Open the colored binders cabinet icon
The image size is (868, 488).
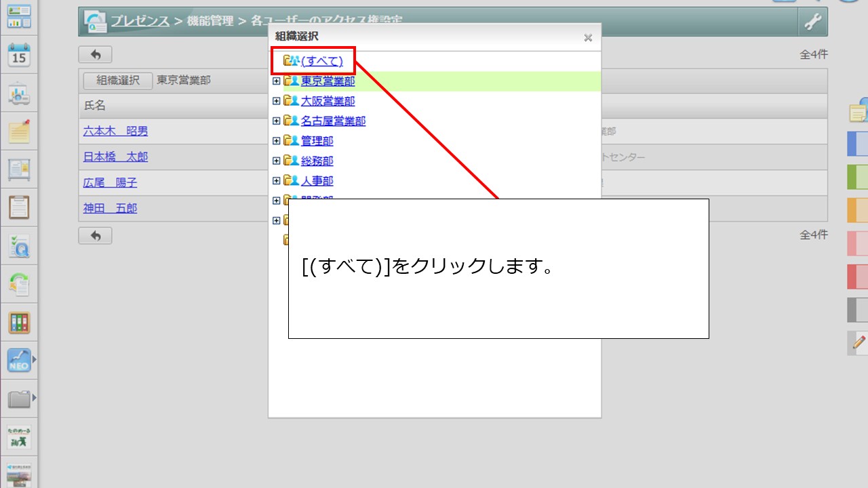[19, 323]
